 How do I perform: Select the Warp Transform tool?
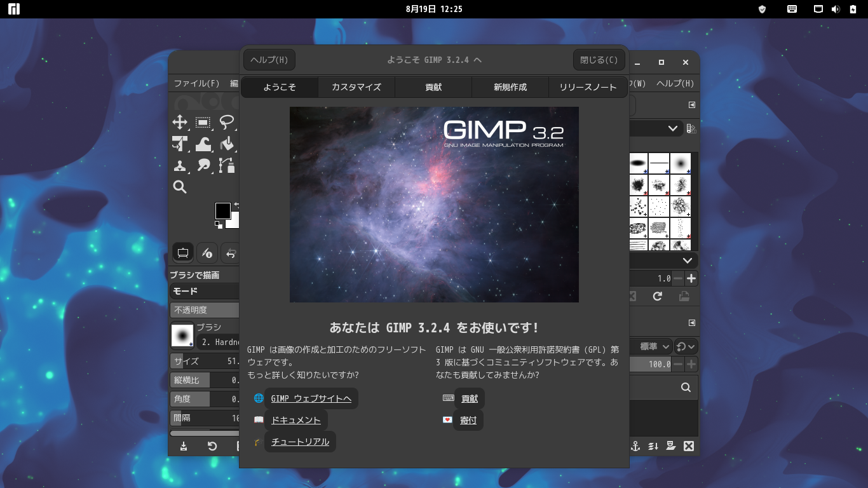pos(203,144)
